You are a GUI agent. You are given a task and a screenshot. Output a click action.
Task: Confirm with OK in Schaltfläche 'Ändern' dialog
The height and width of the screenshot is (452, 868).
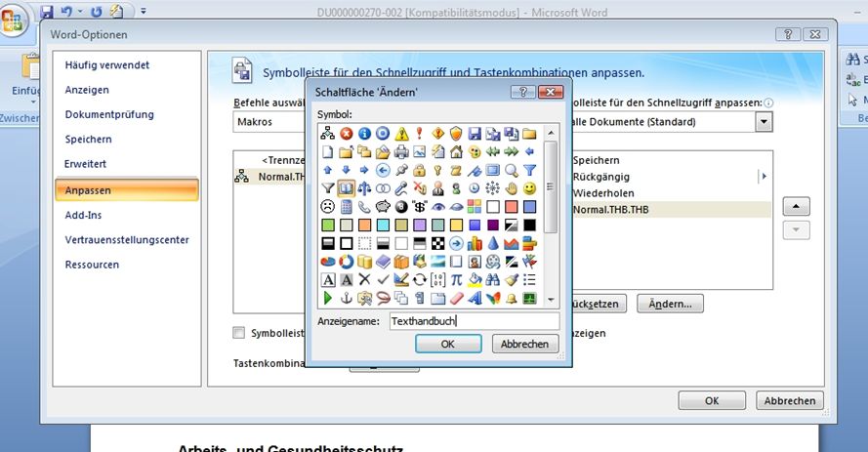(448, 344)
